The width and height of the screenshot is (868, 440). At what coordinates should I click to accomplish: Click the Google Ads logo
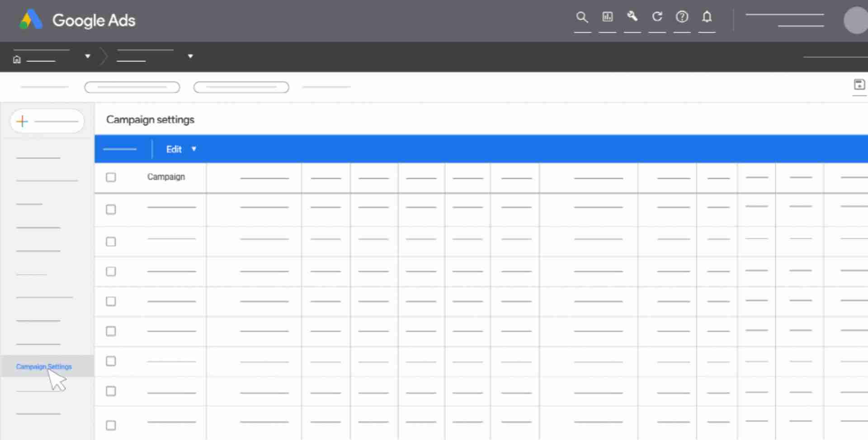(x=77, y=19)
